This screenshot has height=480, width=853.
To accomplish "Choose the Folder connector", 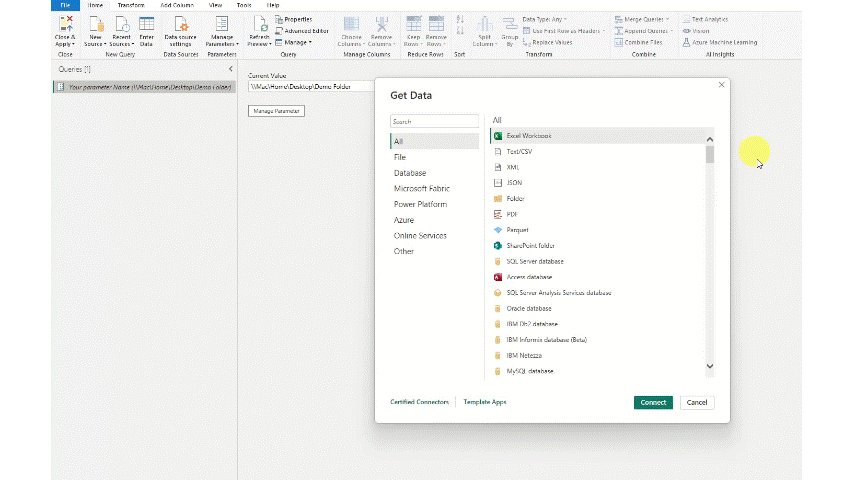I will [x=515, y=198].
